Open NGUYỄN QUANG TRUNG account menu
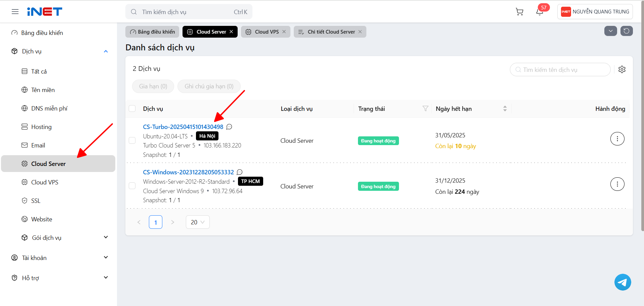This screenshot has width=644, height=306. pyautogui.click(x=595, y=12)
